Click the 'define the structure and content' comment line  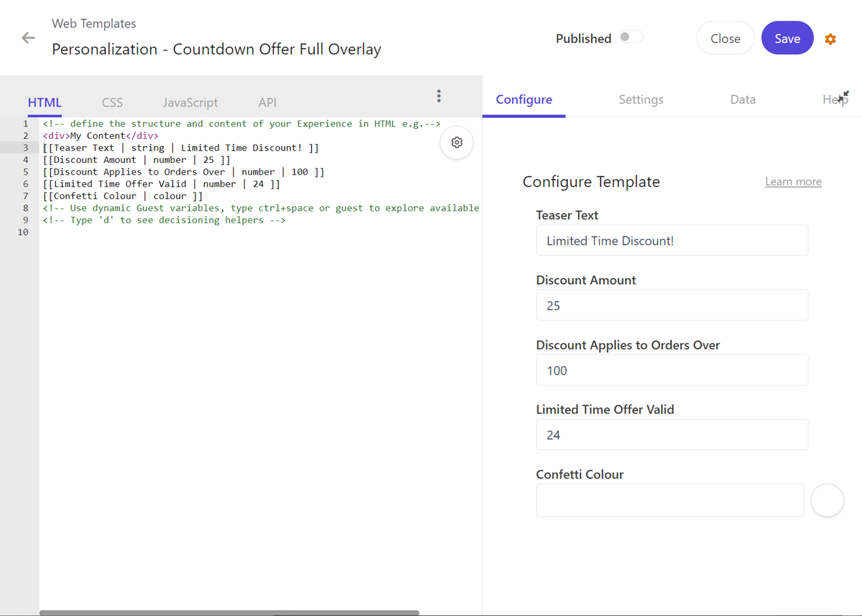click(242, 124)
